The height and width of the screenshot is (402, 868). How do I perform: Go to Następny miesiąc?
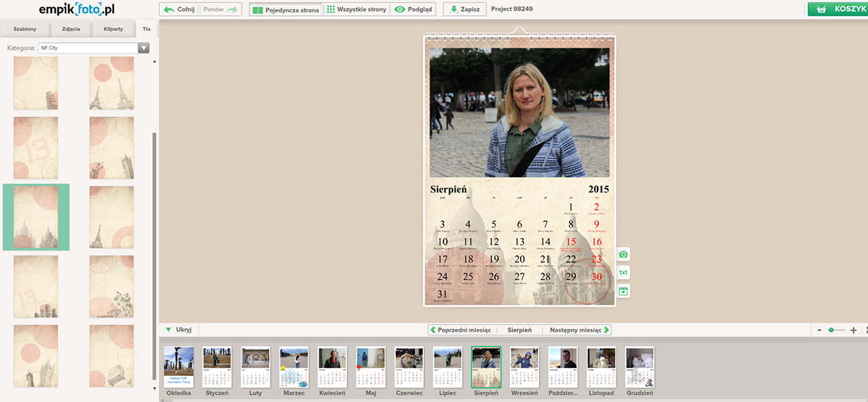[x=580, y=330]
